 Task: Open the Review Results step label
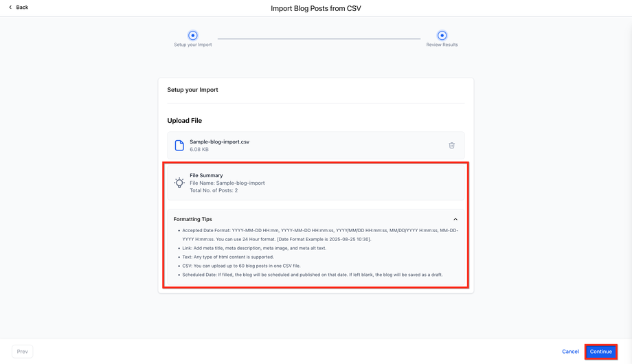click(x=442, y=45)
